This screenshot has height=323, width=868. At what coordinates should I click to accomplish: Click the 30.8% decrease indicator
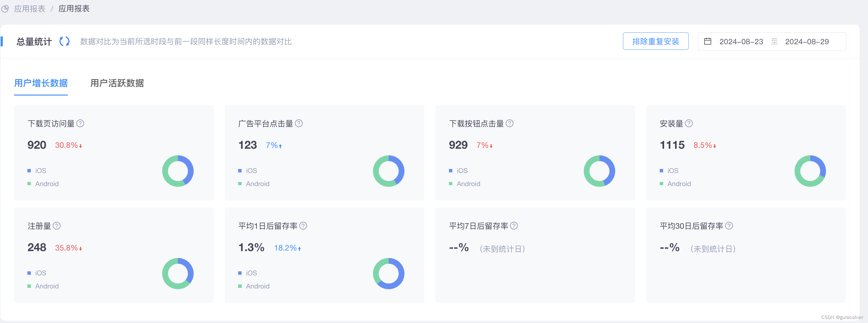click(69, 146)
